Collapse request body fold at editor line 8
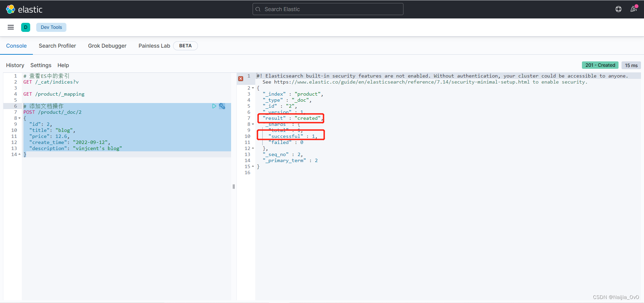Screen dimensions: 644x303 tap(19, 118)
